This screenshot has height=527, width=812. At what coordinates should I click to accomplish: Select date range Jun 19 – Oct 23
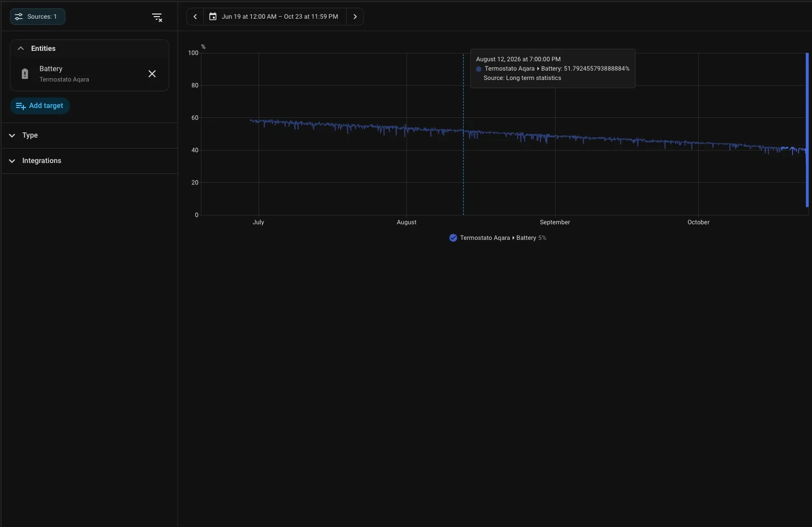(280, 17)
